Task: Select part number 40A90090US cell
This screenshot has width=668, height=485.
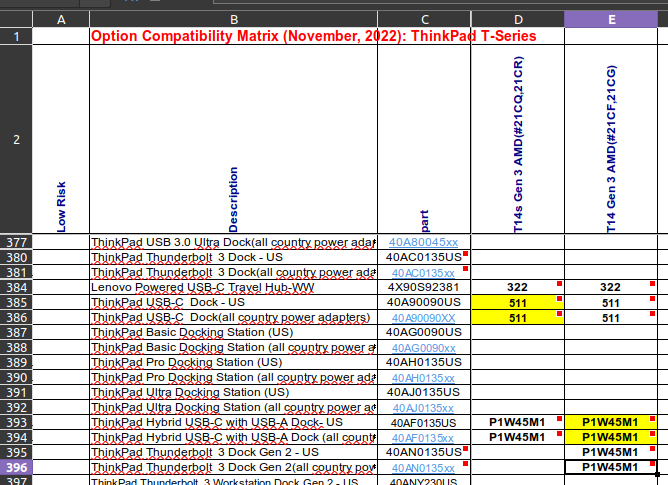Action: 424,302
